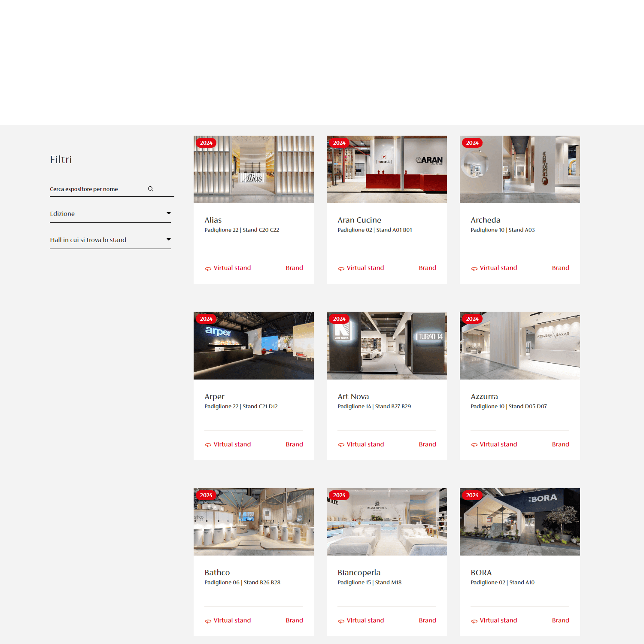
Task: Click the Art Nova exhibitor name
Action: click(x=353, y=397)
